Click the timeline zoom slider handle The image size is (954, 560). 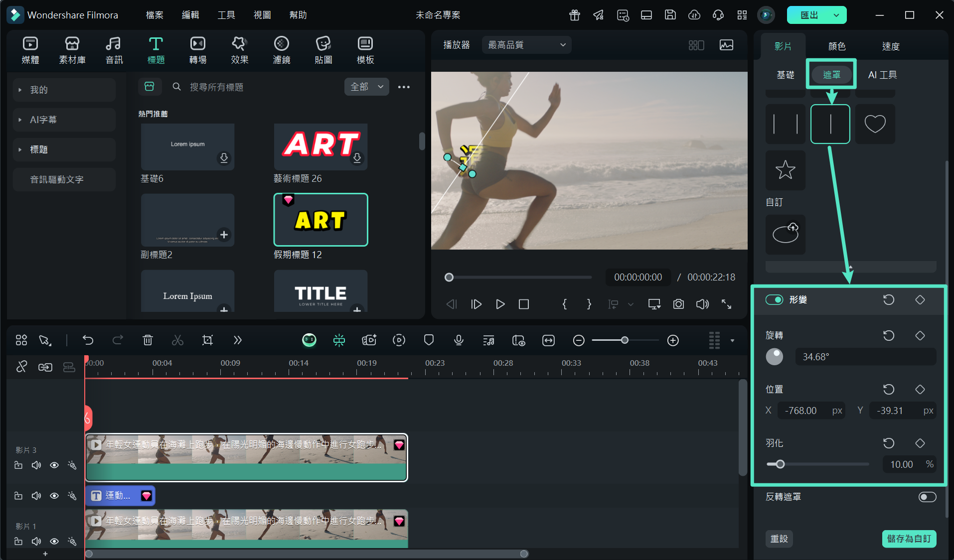point(625,340)
